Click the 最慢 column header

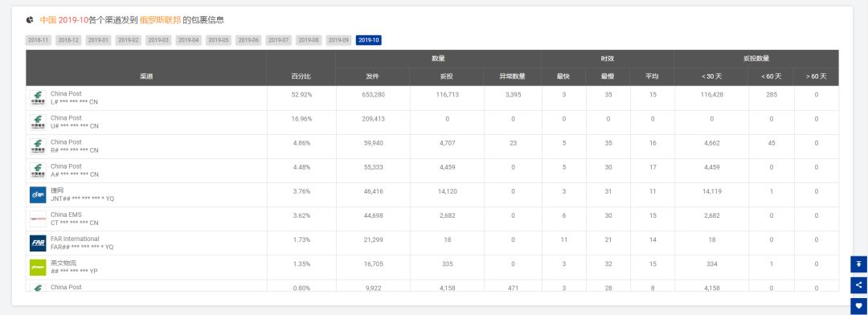(x=608, y=76)
